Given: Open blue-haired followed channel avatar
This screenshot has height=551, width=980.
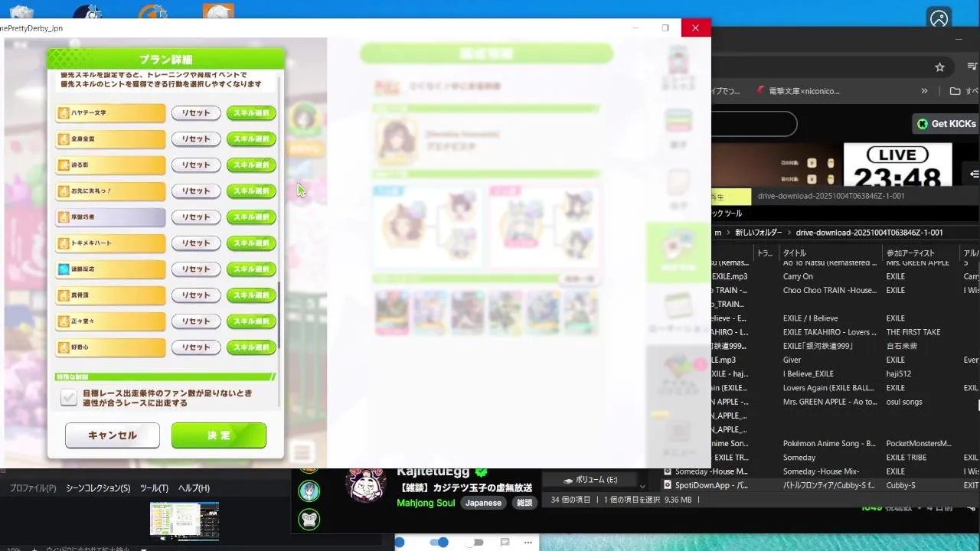Looking at the screenshot, I should tap(309, 491).
